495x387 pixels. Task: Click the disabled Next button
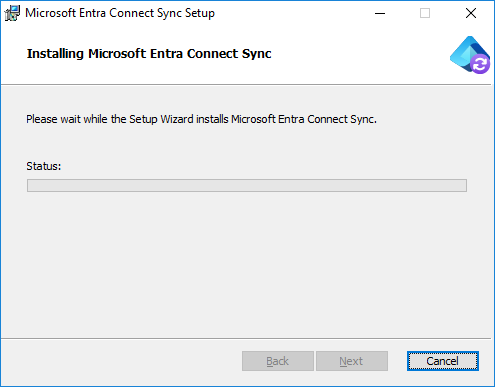tap(352, 361)
